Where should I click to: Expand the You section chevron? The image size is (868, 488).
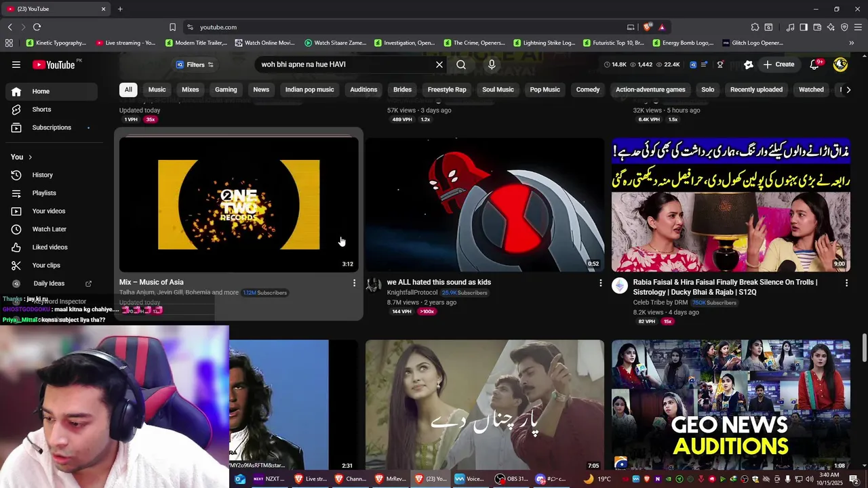pyautogui.click(x=30, y=157)
